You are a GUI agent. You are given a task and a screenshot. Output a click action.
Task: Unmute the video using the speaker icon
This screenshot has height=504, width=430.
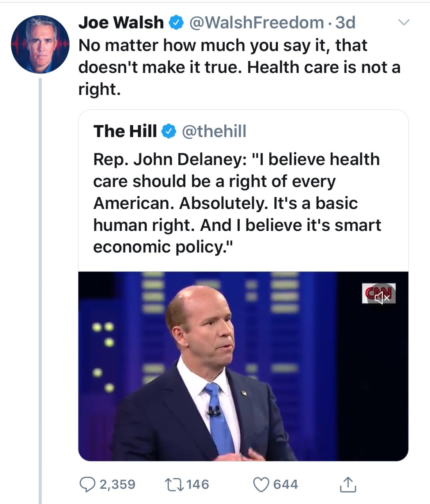(382, 298)
